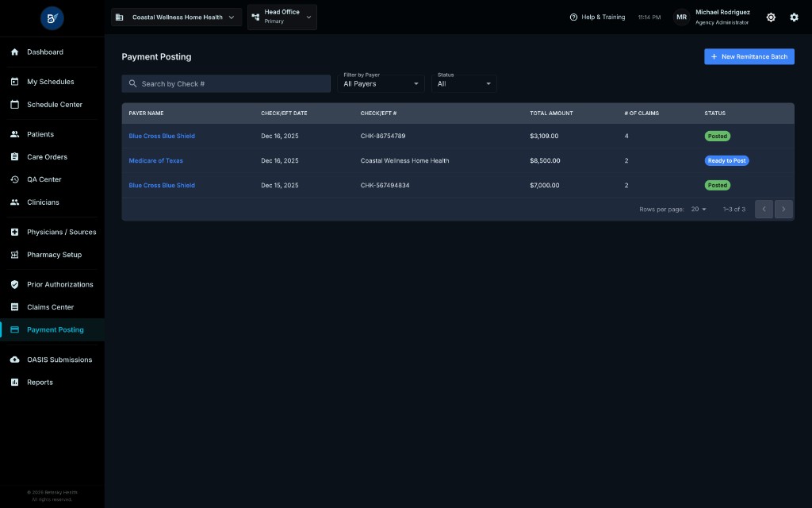Change the rows per page dropdown
The height and width of the screenshot is (508, 812).
click(699, 209)
